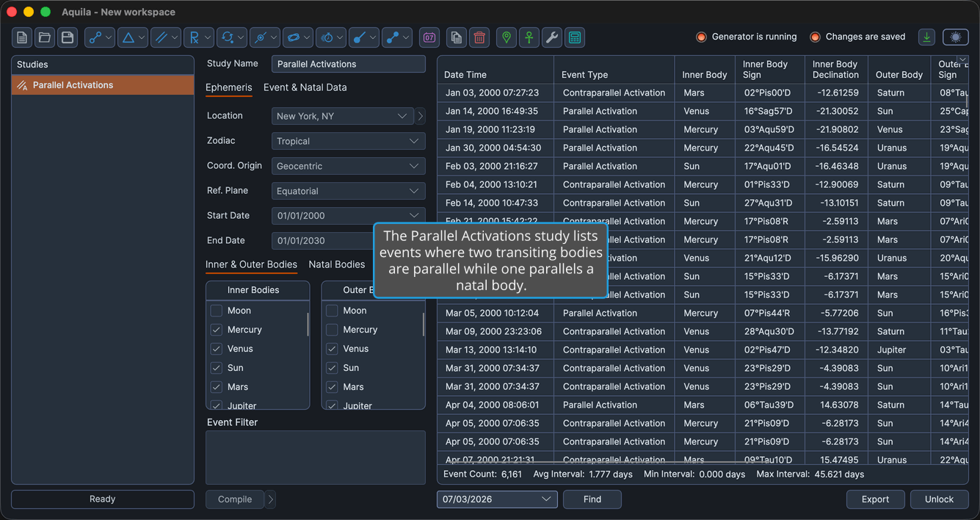The height and width of the screenshot is (520, 980).
Task: Click the Ready status button
Action: point(103,499)
